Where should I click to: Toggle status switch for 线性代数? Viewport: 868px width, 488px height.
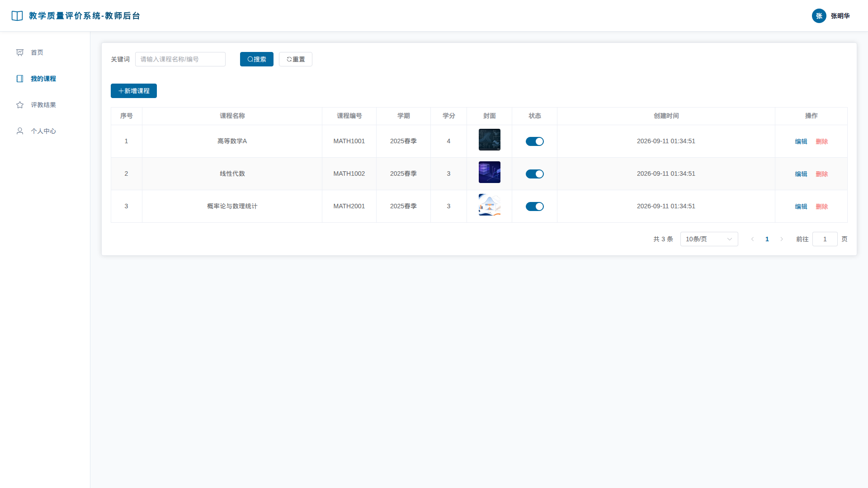(535, 174)
